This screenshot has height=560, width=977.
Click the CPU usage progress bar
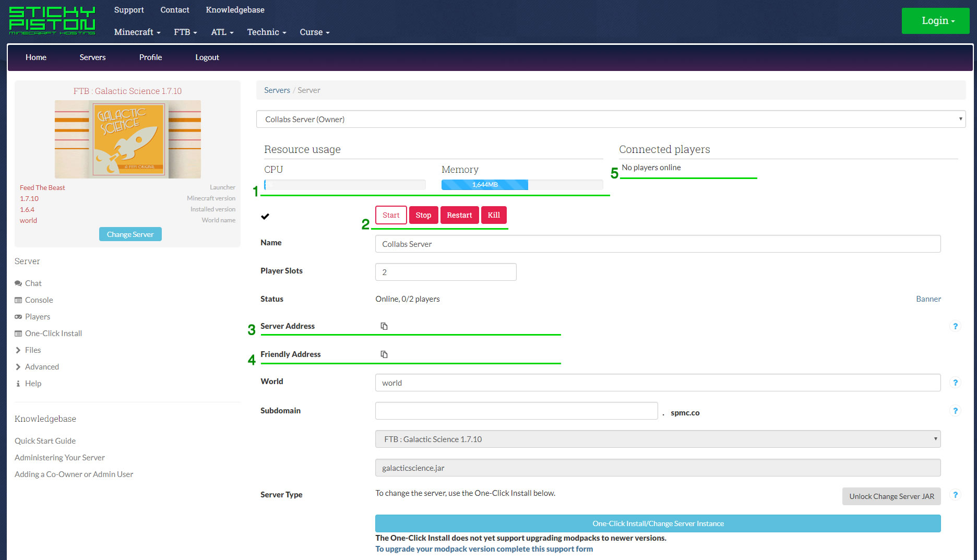(345, 185)
